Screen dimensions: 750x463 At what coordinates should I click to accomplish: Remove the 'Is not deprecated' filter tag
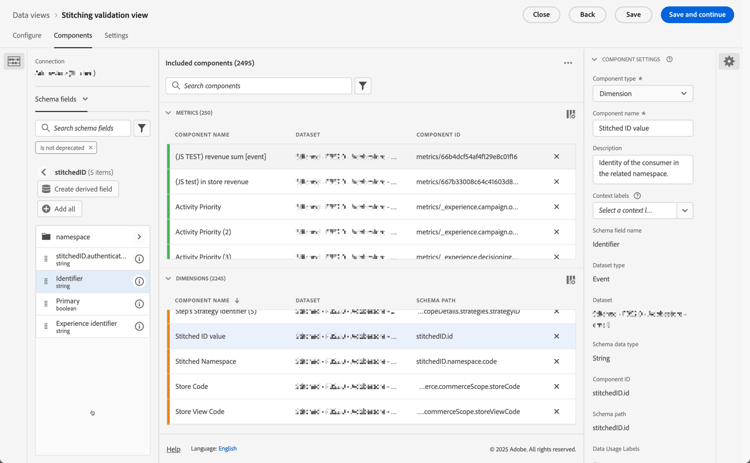[x=90, y=148]
